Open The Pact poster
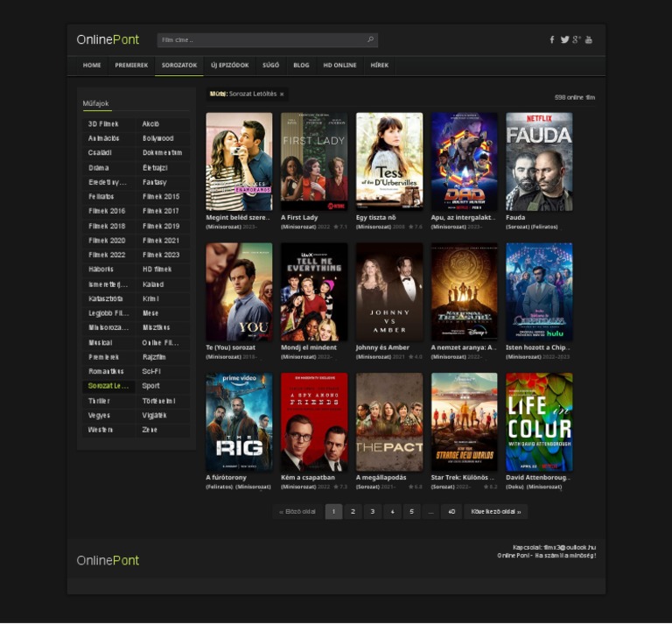Viewport: 672px width, 624px height. click(x=389, y=422)
